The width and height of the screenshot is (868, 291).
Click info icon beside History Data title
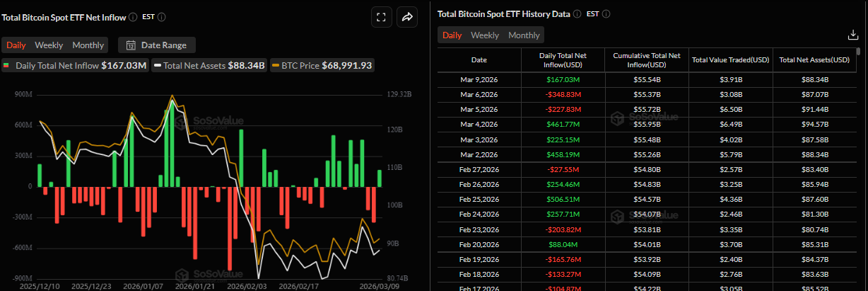(x=577, y=13)
